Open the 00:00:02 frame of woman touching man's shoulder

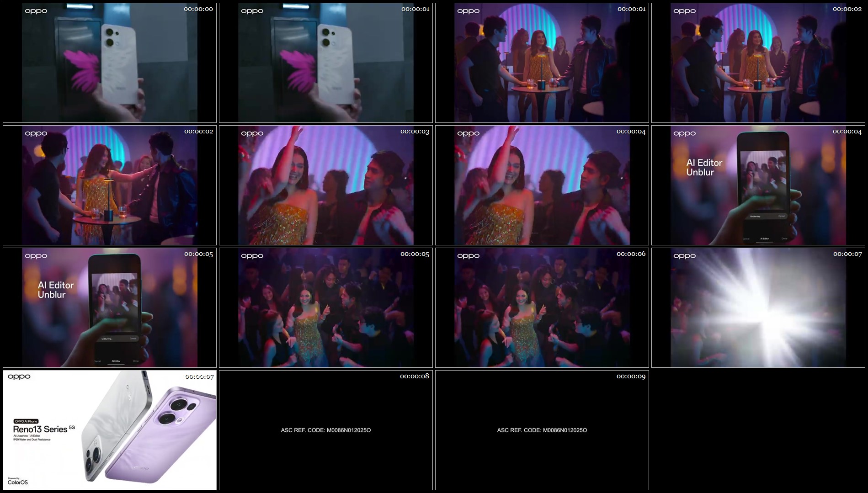pyautogui.click(x=110, y=186)
